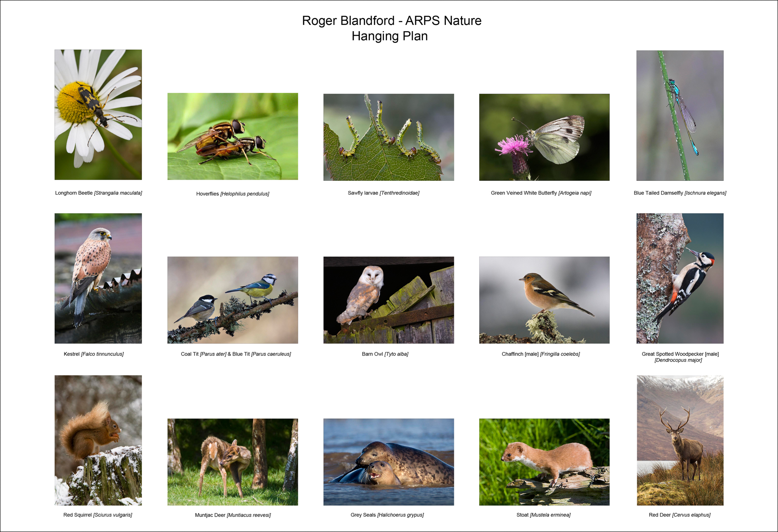The image size is (778, 532).
Task: Select the Stoat photograph
Action: pyautogui.click(x=544, y=462)
